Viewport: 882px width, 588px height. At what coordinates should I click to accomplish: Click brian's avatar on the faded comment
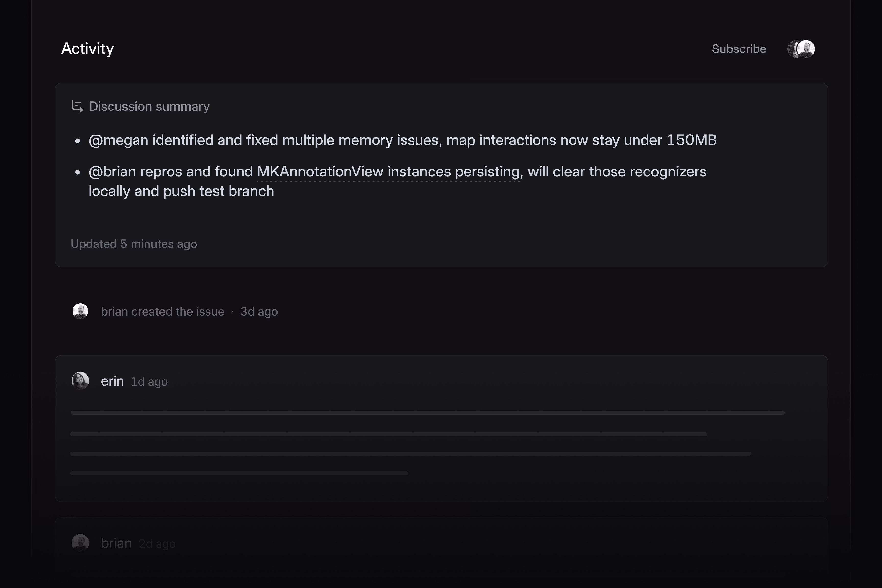point(80,543)
